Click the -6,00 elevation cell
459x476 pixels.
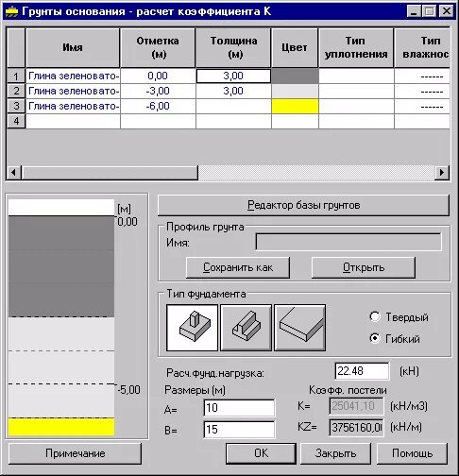(x=158, y=106)
